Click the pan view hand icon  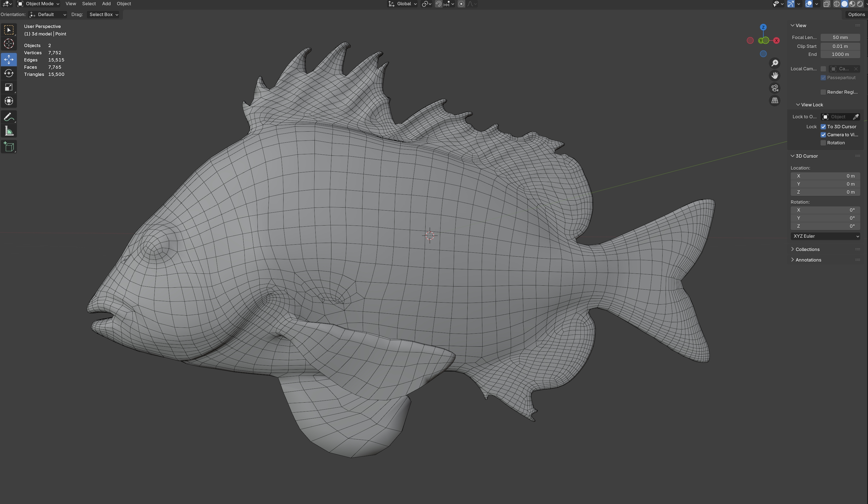pyautogui.click(x=775, y=75)
